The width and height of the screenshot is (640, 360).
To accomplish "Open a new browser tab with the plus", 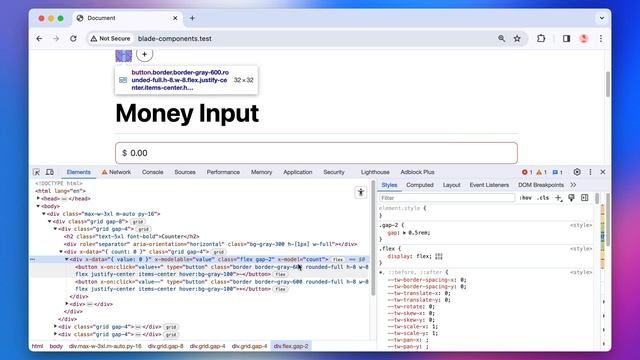I will coord(192,18).
